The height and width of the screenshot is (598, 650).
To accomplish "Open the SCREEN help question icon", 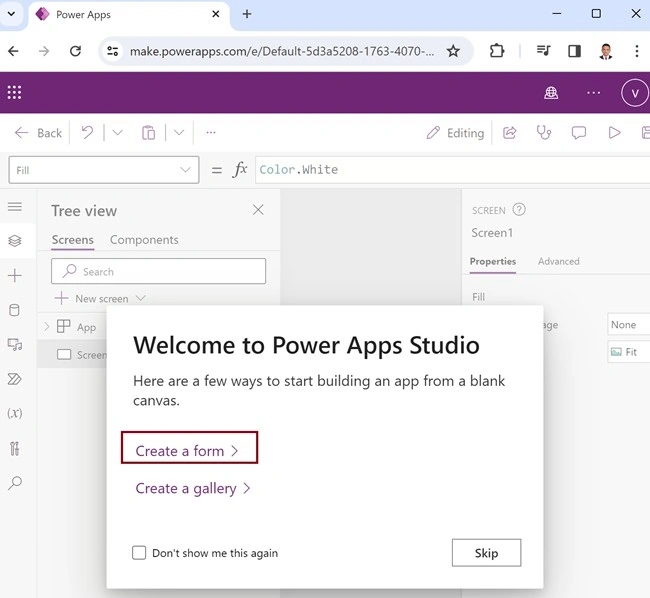I will [519, 210].
